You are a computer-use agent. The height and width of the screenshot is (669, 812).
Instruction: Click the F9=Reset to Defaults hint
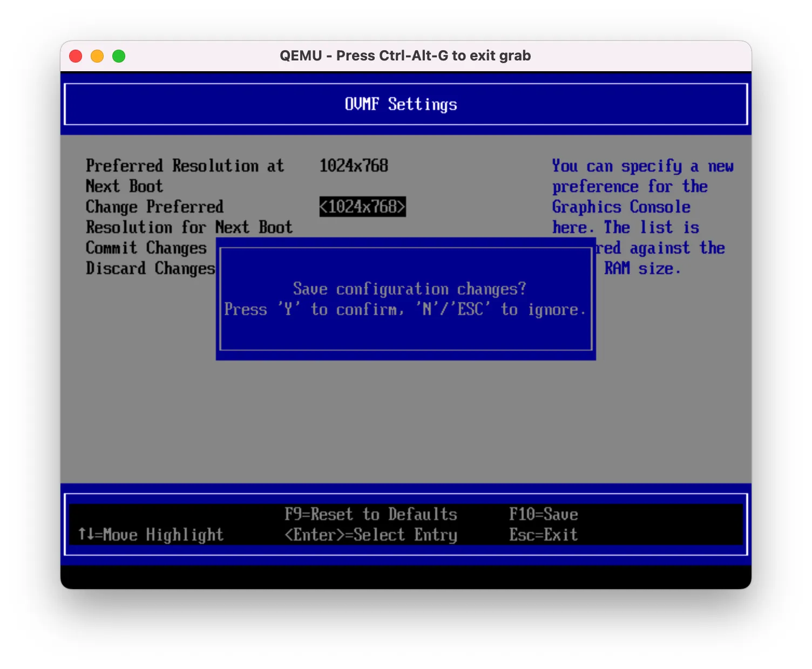[x=371, y=514]
